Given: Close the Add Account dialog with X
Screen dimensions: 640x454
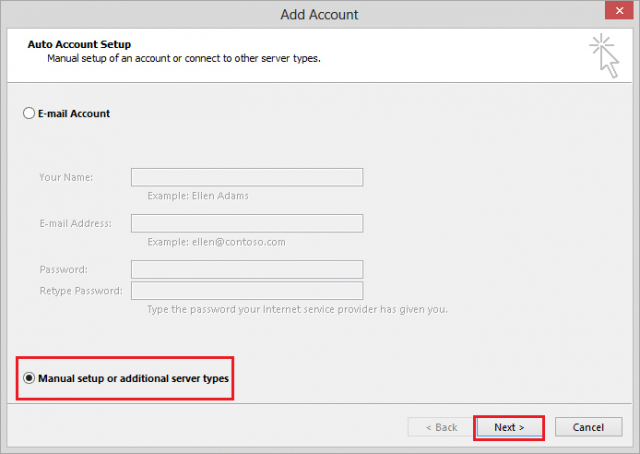Looking at the screenshot, I should click(619, 11).
